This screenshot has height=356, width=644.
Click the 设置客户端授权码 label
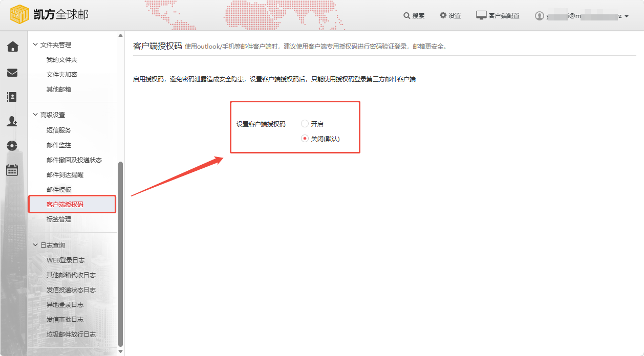point(261,124)
